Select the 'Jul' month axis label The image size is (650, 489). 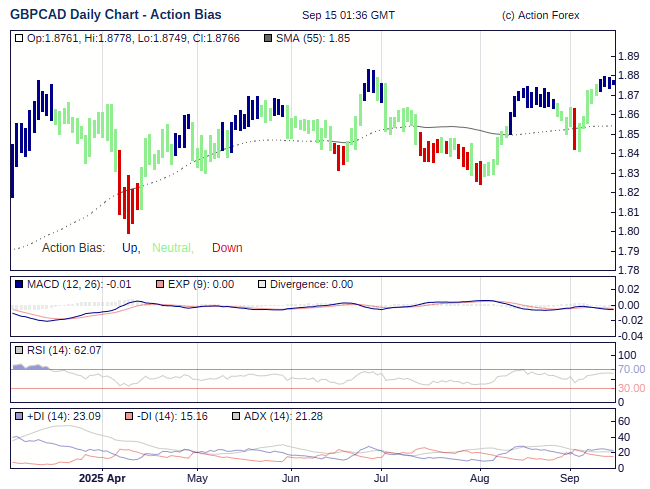tap(381, 479)
